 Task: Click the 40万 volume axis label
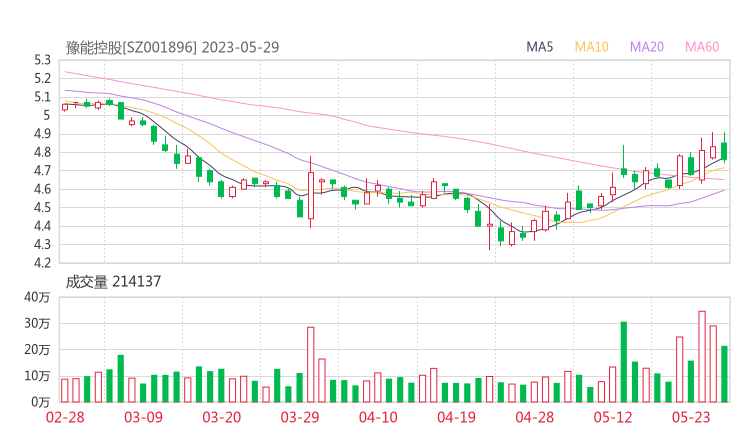37,297
